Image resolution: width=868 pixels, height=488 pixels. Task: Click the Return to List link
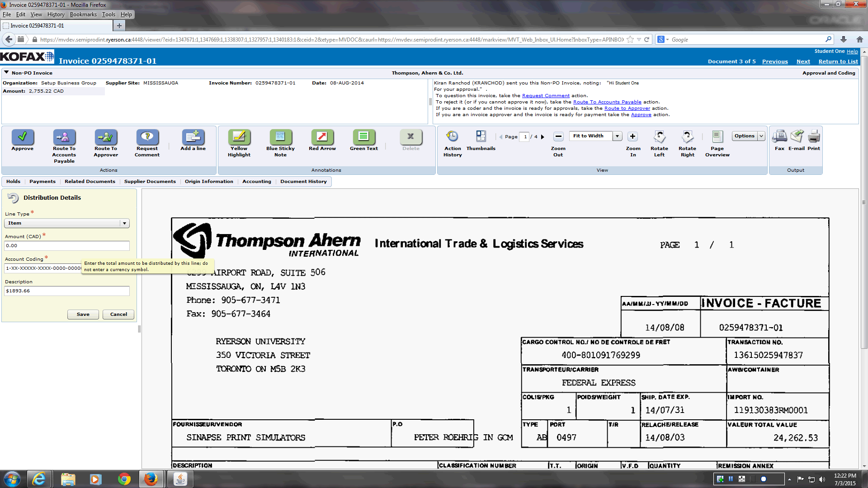tap(838, 61)
